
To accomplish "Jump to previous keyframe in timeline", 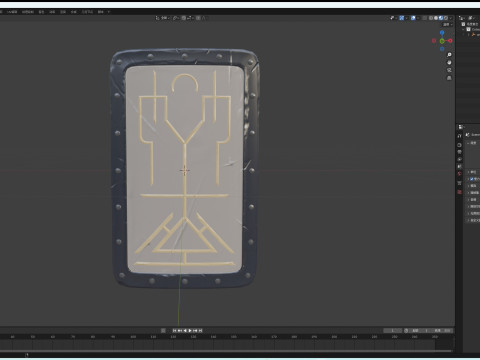I will click(179, 330).
